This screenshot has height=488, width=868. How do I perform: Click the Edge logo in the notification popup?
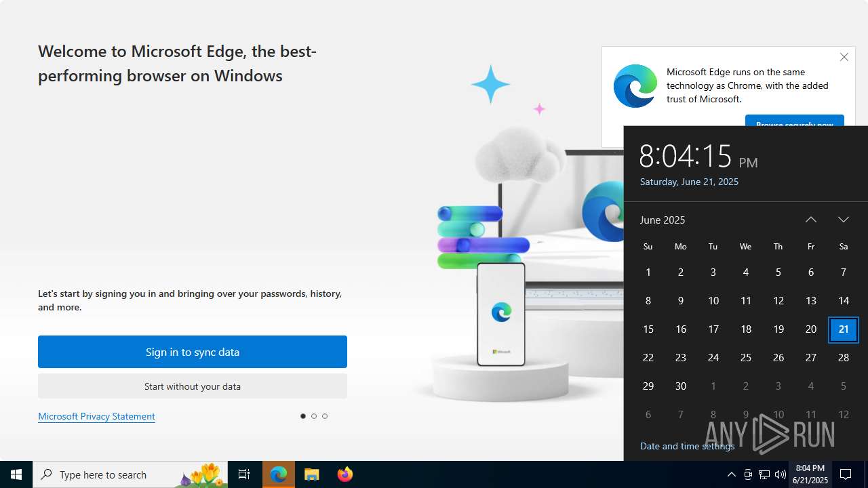pyautogui.click(x=635, y=86)
